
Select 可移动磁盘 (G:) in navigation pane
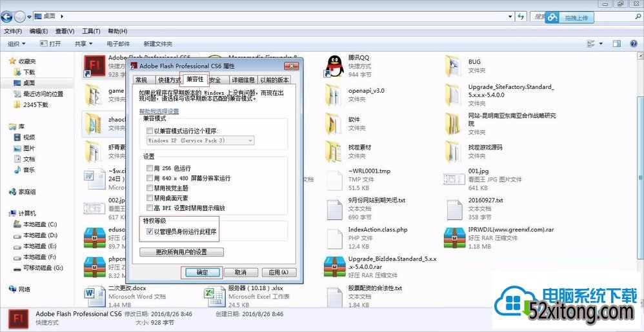point(38,268)
